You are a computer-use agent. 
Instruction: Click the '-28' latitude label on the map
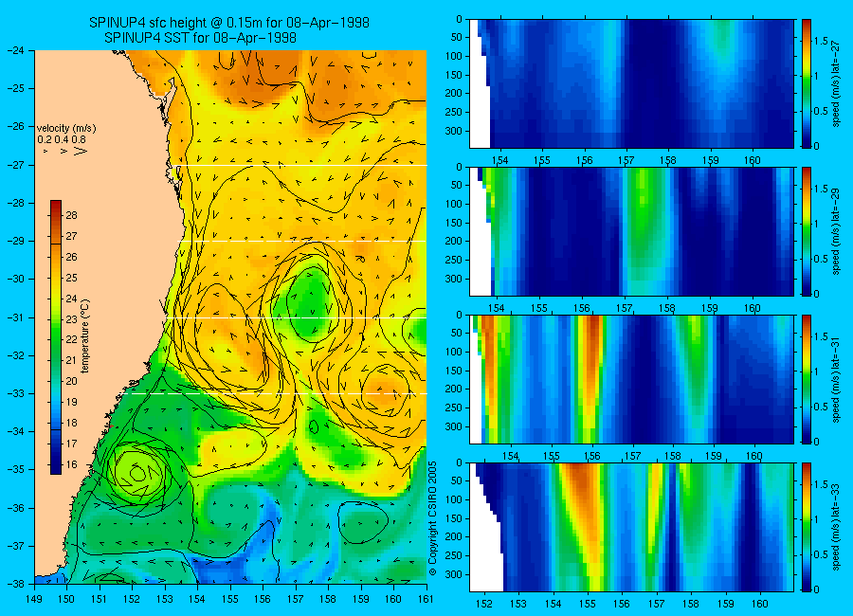tap(14, 203)
